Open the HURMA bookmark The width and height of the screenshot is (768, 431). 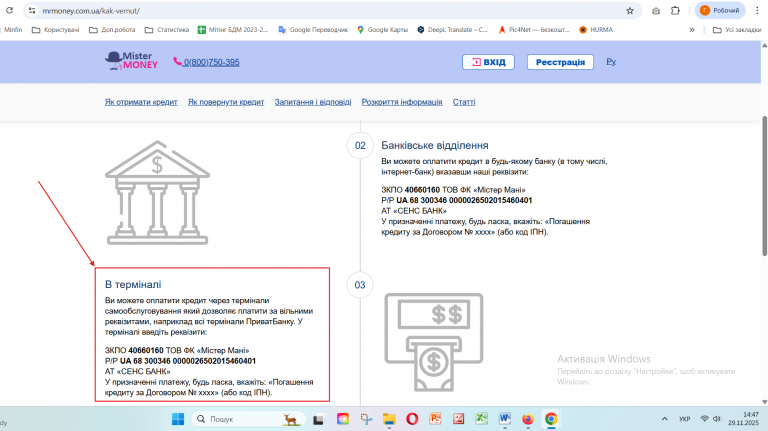[x=596, y=30]
